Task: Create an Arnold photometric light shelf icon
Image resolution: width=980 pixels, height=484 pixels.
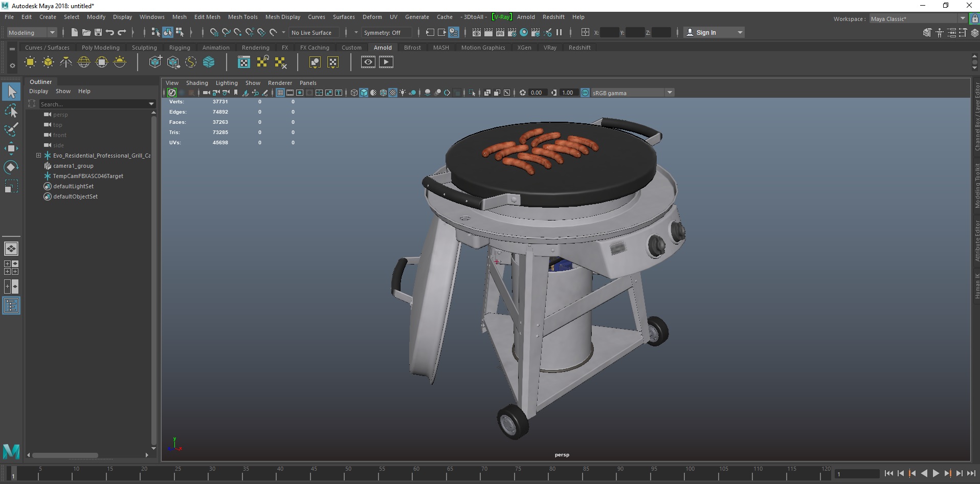Action: click(x=66, y=62)
